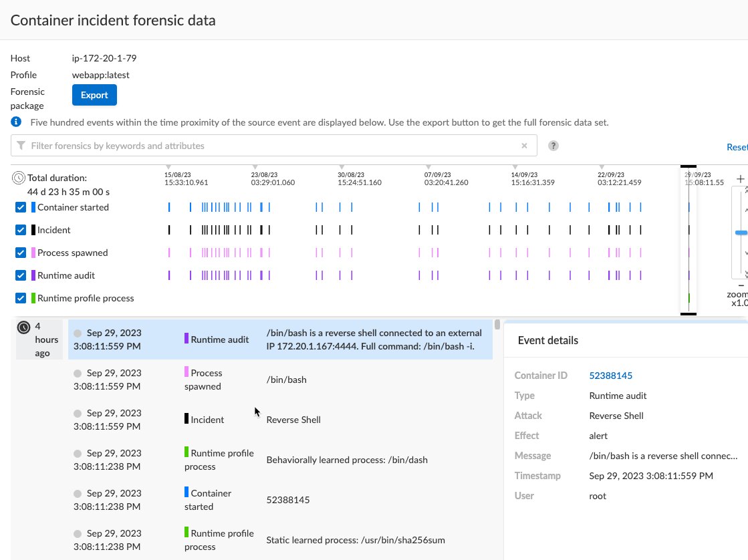Click the funnel icon in the filter field

[21, 145]
